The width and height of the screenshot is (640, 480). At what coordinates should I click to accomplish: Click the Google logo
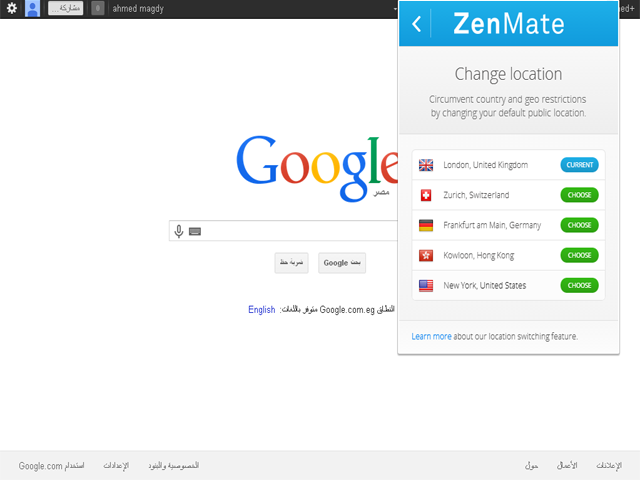click(x=317, y=168)
